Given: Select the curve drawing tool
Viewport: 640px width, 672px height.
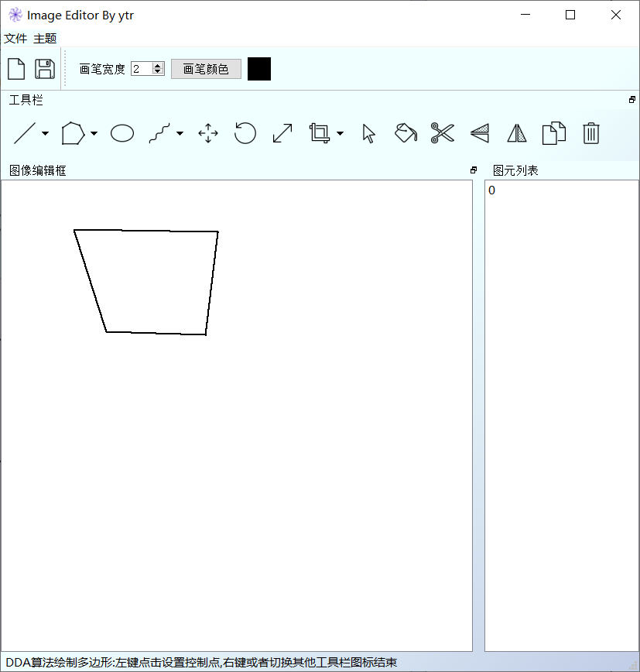Looking at the screenshot, I should (x=159, y=133).
